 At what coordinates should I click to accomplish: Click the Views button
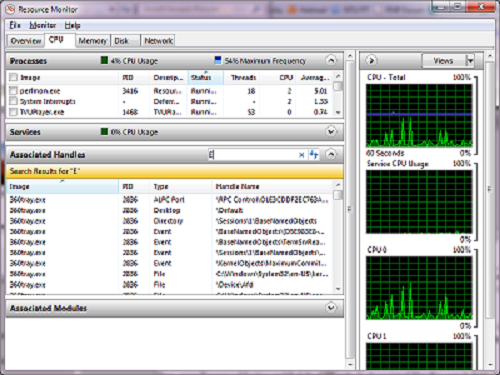444,61
